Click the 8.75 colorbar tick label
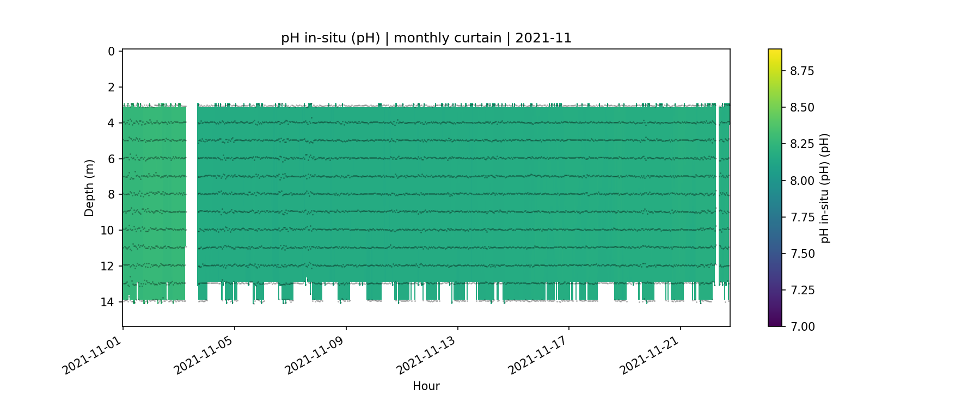The image size is (980, 408). tap(802, 71)
